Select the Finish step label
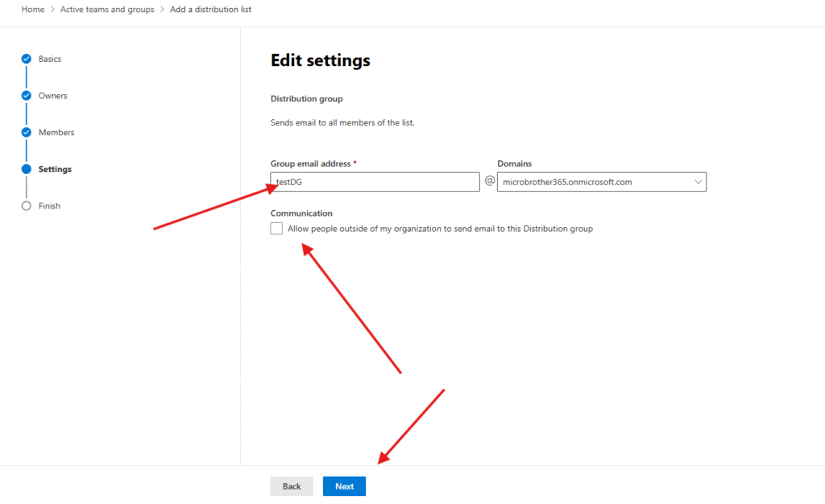The height and width of the screenshot is (504, 825). click(x=49, y=206)
